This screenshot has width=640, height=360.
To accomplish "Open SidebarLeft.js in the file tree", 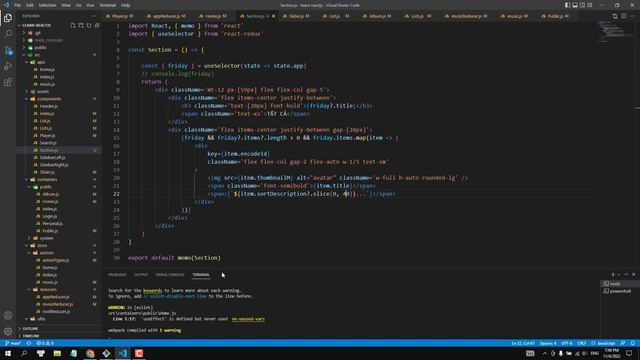I will [x=52, y=158].
